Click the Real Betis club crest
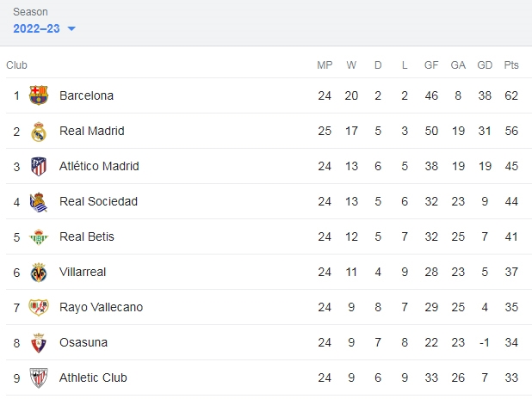532x399 pixels. coord(39,237)
